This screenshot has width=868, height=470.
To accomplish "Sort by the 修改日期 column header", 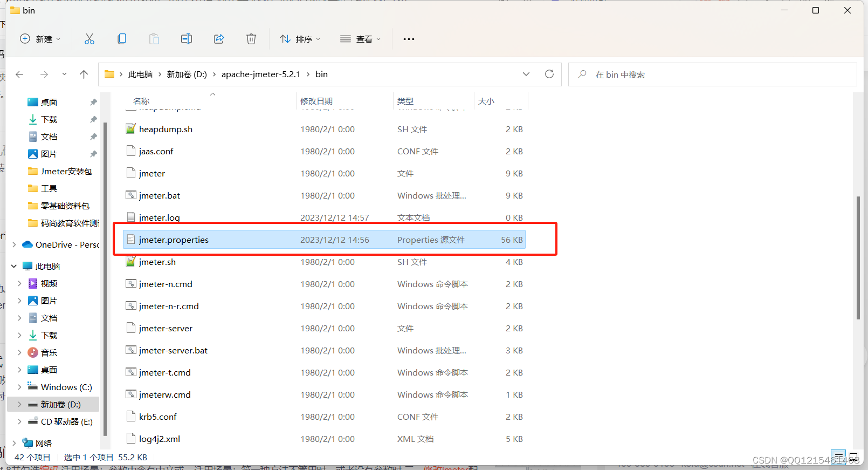I will tap(316, 101).
